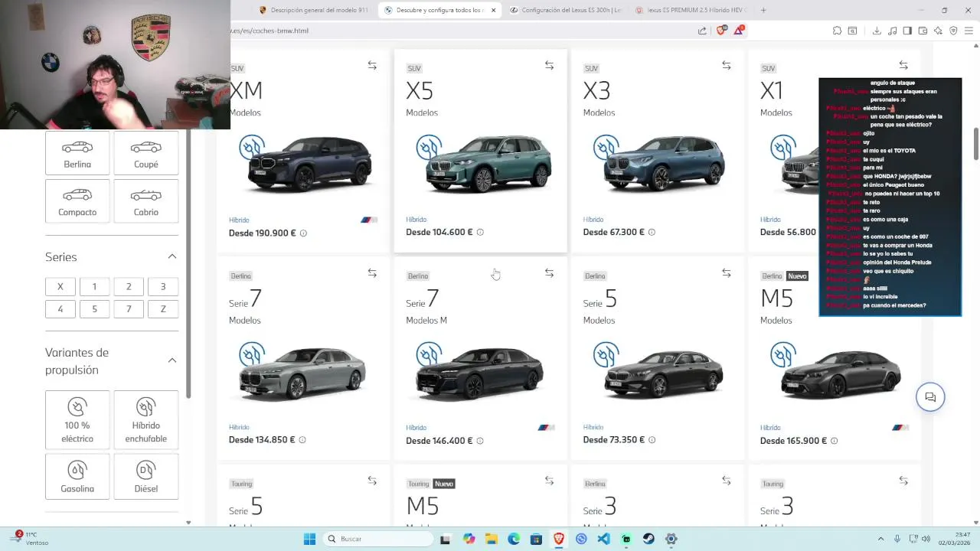This screenshot has width=980, height=551.
Task: Open Steam from the taskbar
Action: click(x=648, y=539)
